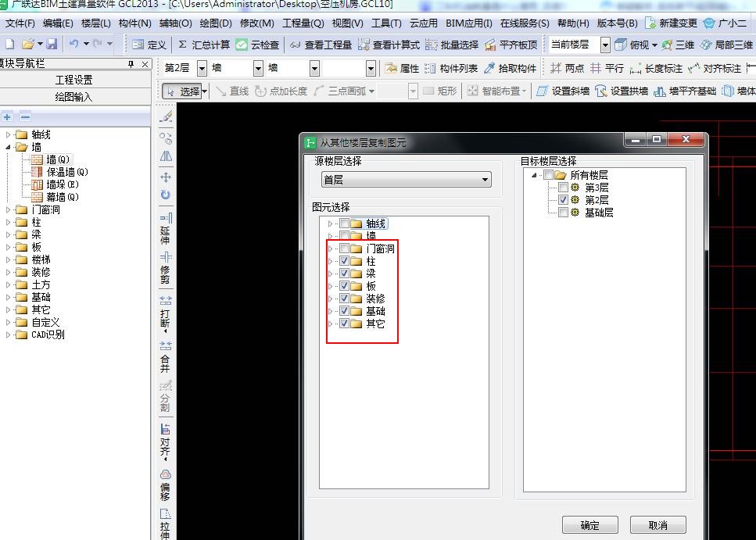The width and height of the screenshot is (756, 540).
Task: Open the 楼层(L) menu
Action: point(96,23)
